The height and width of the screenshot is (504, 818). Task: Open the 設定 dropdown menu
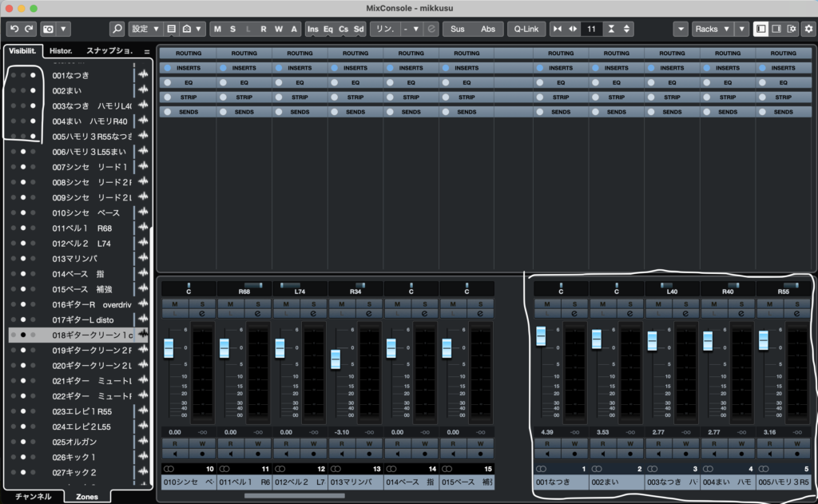145,29
